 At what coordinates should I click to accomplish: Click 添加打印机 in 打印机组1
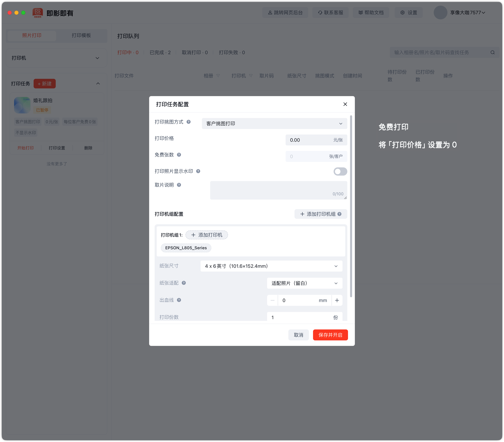207,235
